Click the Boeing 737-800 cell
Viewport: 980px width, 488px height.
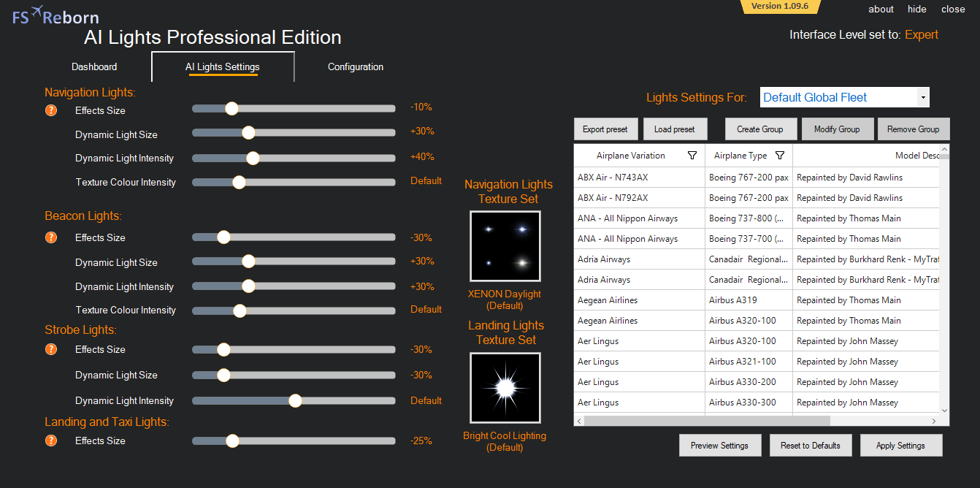(749, 218)
